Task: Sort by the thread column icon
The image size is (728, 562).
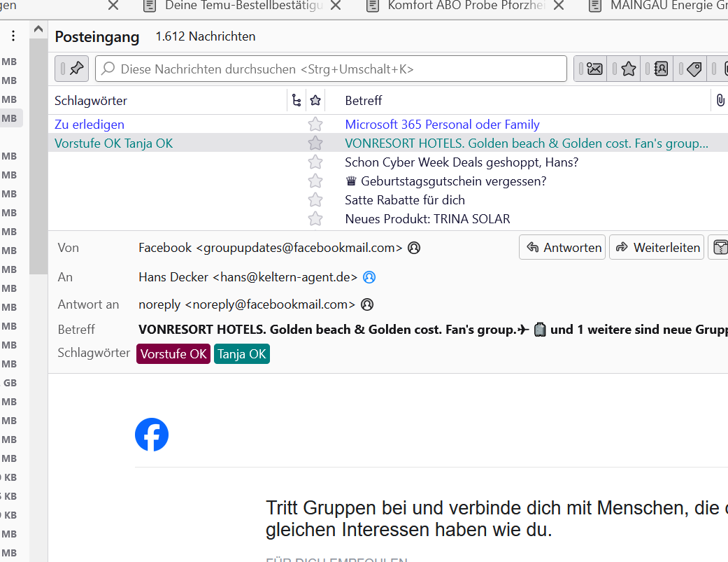Action: click(297, 101)
